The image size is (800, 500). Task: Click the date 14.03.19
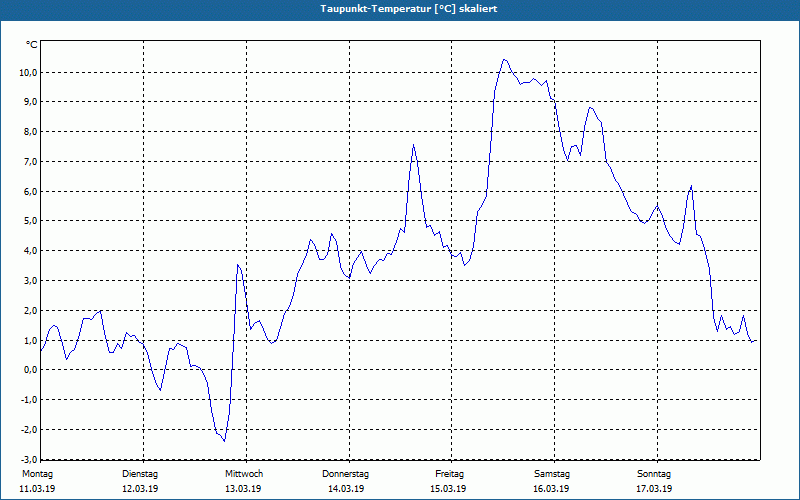tap(346, 489)
